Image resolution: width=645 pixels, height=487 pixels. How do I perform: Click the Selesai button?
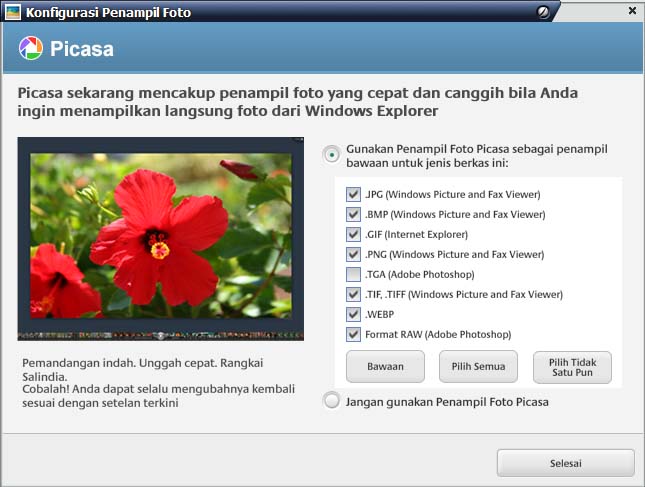point(566,463)
